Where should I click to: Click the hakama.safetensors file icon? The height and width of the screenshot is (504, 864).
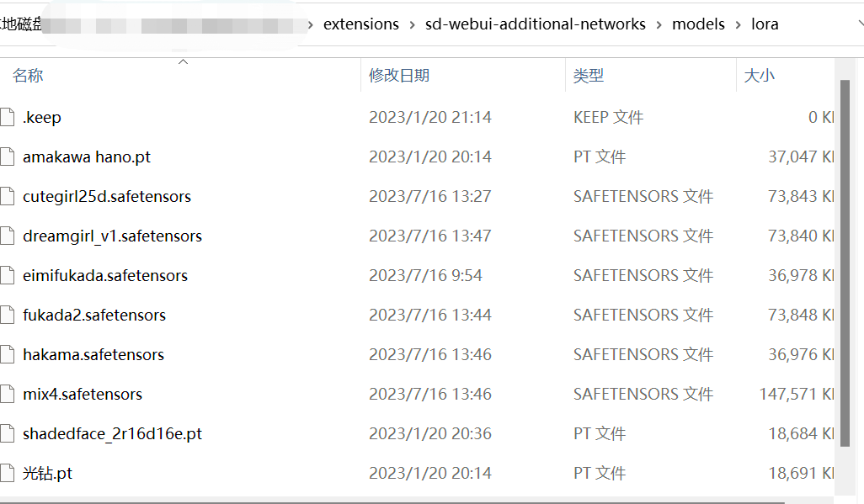click(x=8, y=354)
